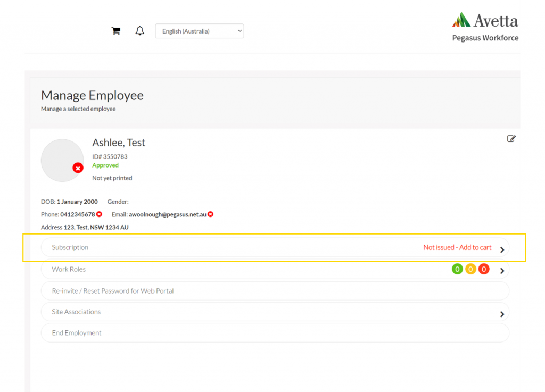Click the green work roles count badge
Image resolution: width=545 pixels, height=392 pixels.
coord(457,269)
